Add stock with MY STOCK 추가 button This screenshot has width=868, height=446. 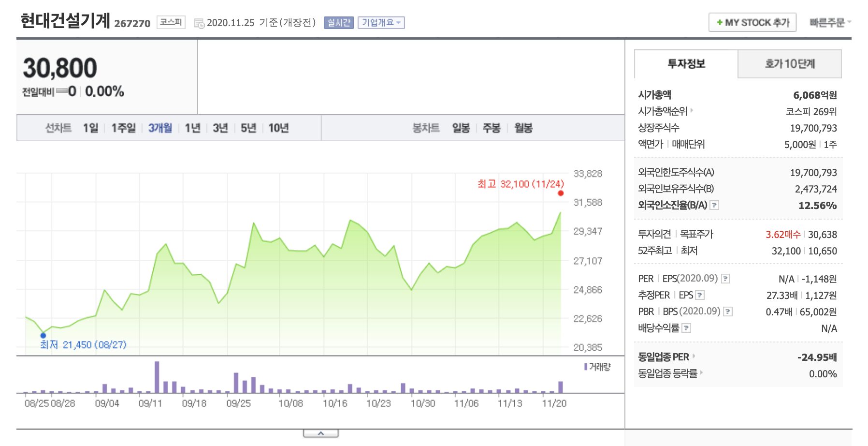point(752,23)
